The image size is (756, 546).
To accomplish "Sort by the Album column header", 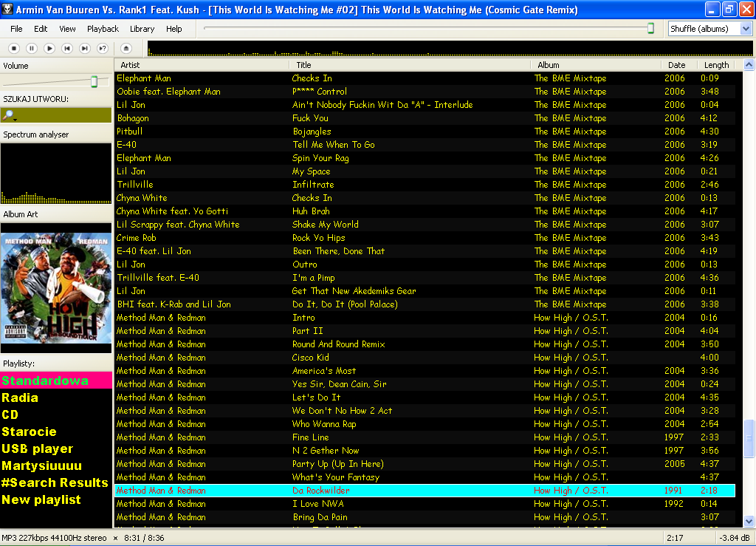I will (x=596, y=65).
